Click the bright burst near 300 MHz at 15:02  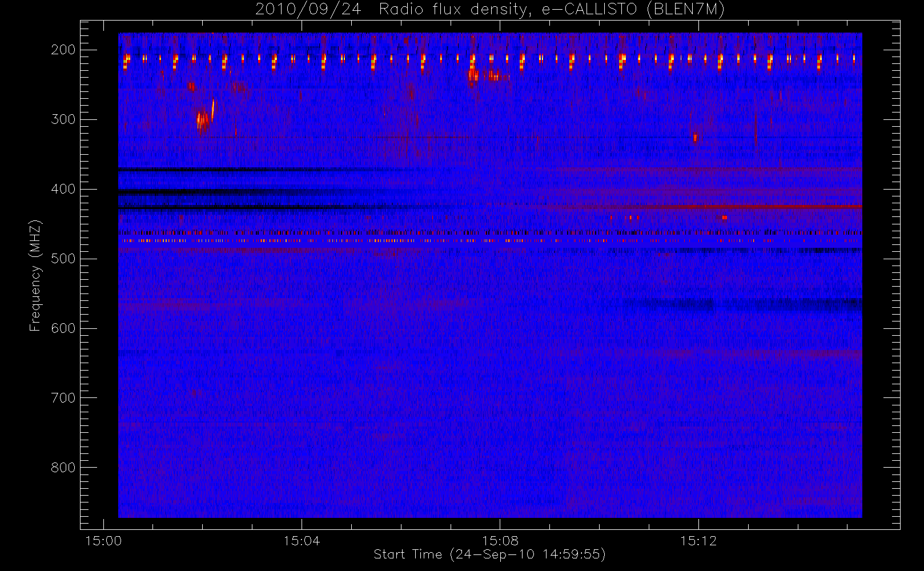[x=205, y=116]
